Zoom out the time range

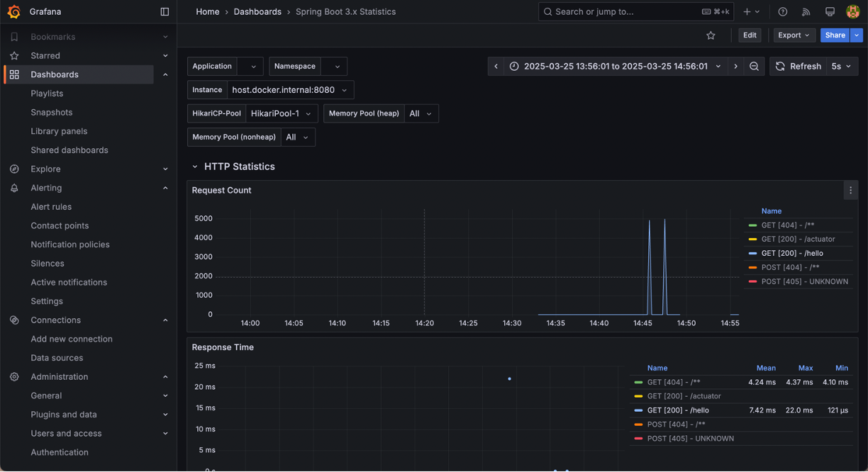pyautogui.click(x=754, y=66)
